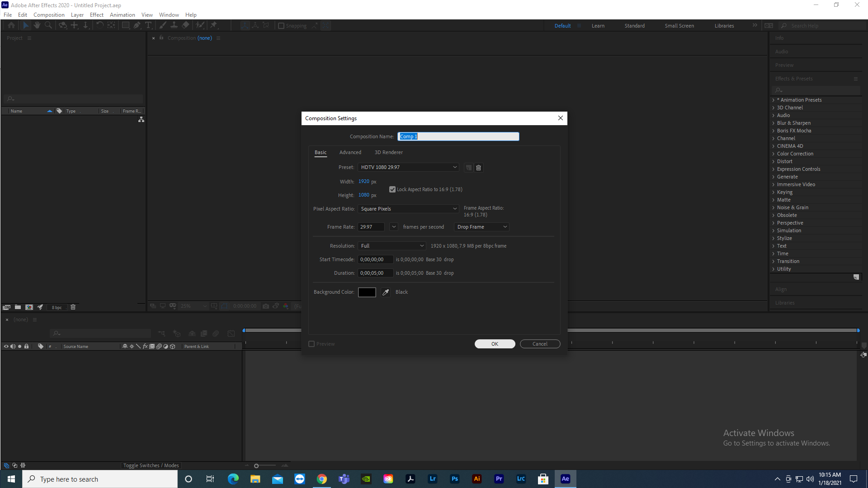Click the Home icon in the toolbar
This screenshot has width=868, height=488.
(11, 26)
